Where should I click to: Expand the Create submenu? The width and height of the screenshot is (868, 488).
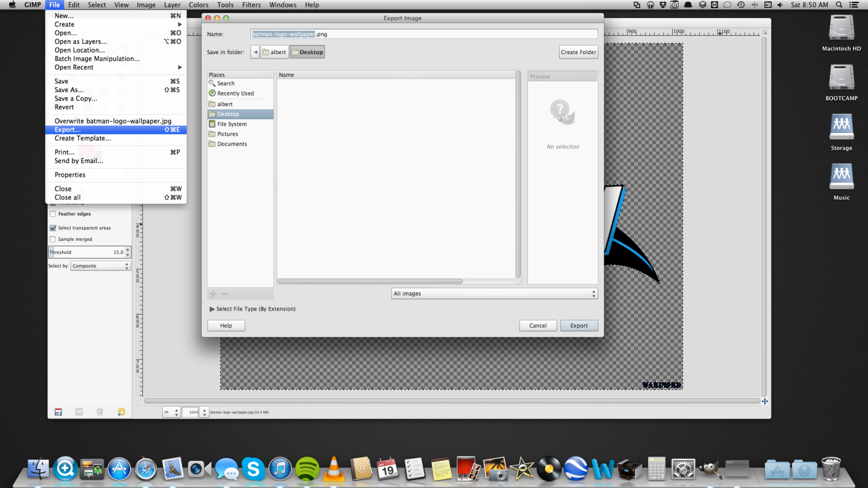click(x=116, y=24)
